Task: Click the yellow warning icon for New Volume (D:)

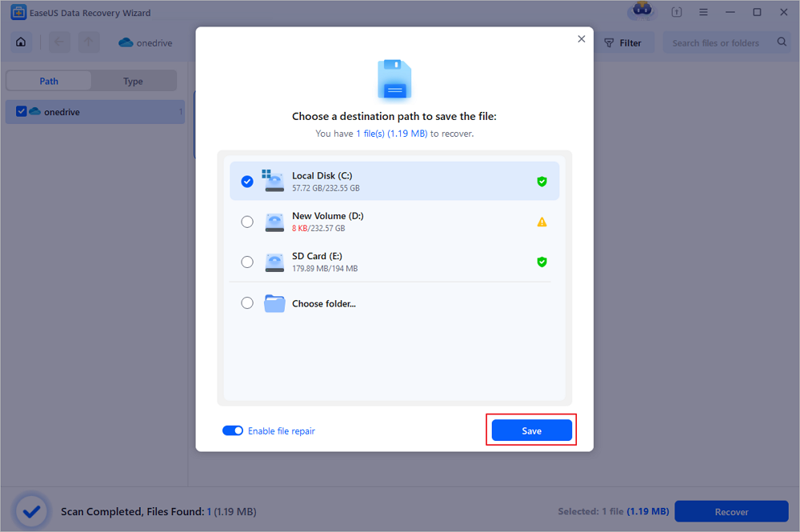Action: tap(542, 222)
